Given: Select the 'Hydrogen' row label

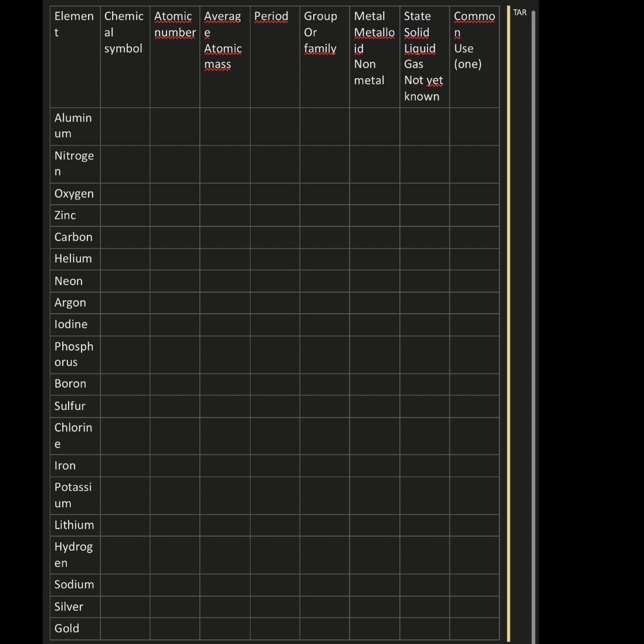Looking at the screenshot, I should point(75,555).
